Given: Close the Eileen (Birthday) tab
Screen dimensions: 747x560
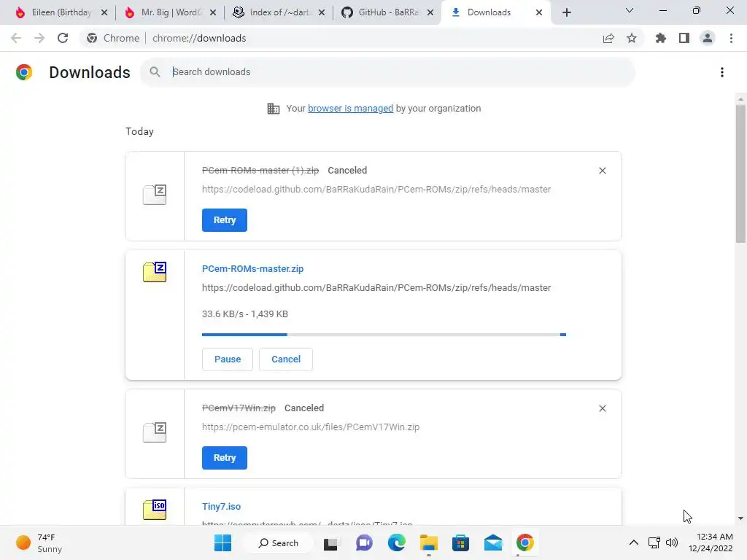Looking at the screenshot, I should click(104, 12).
